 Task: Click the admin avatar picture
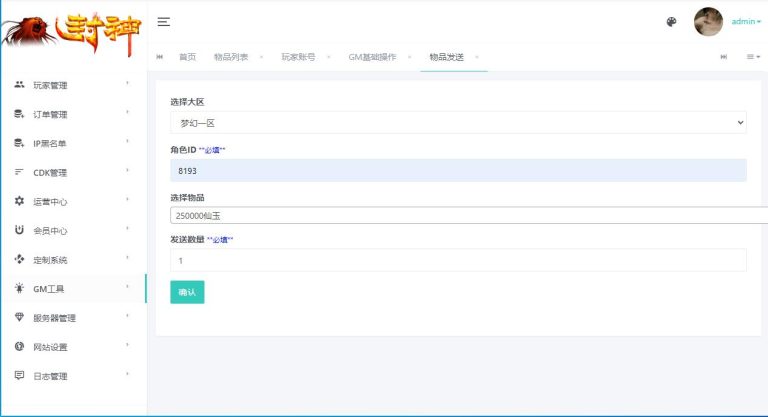[x=708, y=22]
